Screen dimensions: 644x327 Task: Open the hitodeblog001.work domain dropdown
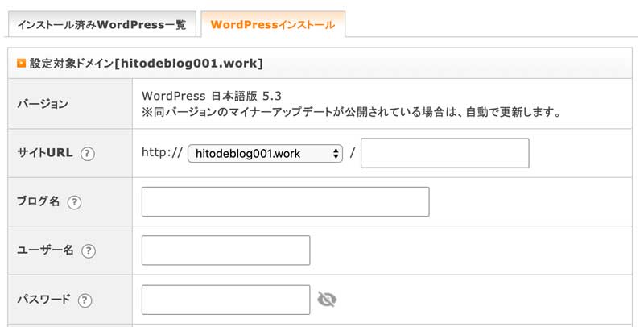[265, 154]
